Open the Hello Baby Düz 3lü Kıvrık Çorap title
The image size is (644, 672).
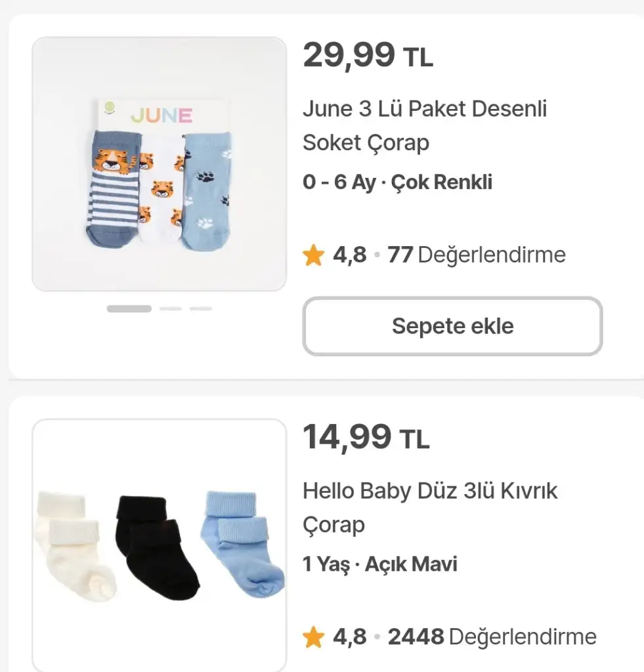pyautogui.click(x=429, y=507)
